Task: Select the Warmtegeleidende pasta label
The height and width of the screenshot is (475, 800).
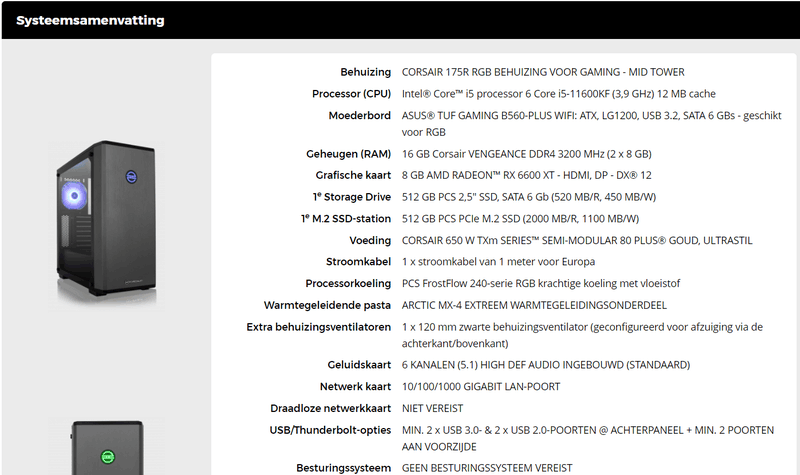Action: (327, 305)
